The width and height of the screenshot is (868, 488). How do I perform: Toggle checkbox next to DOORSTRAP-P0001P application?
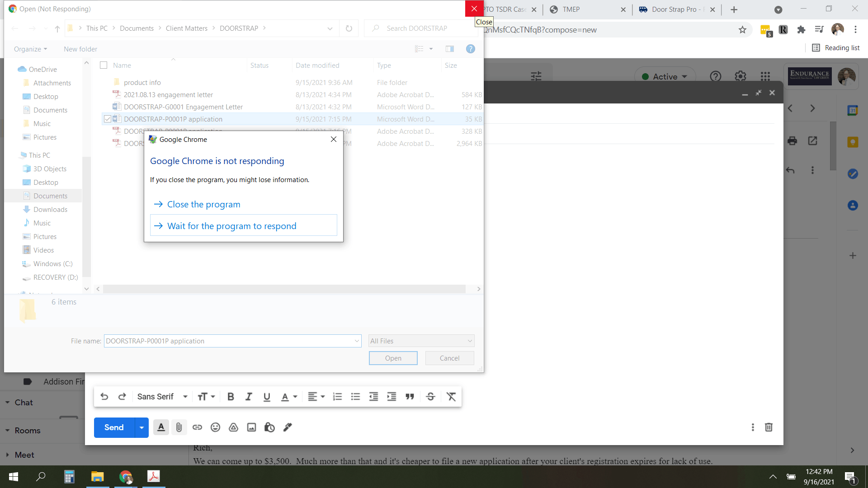click(107, 118)
